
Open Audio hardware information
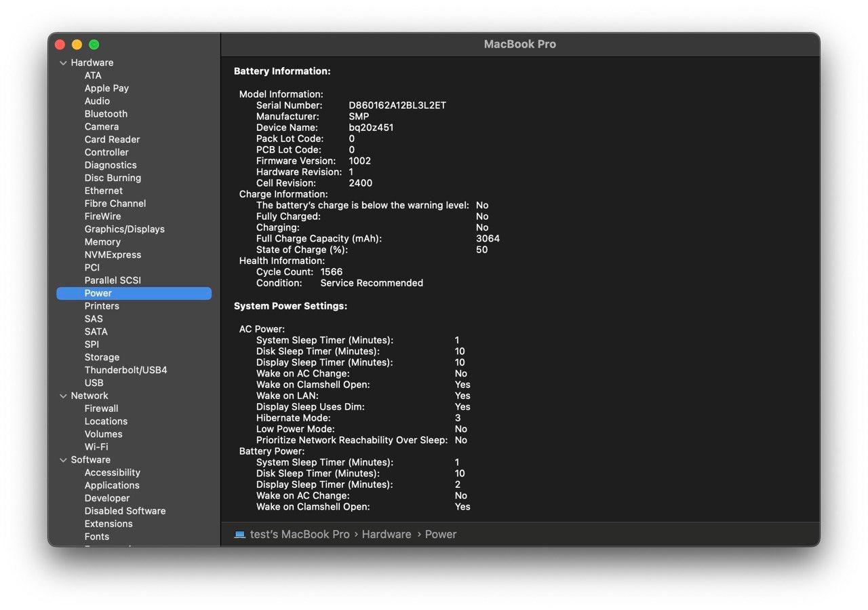[x=97, y=100]
